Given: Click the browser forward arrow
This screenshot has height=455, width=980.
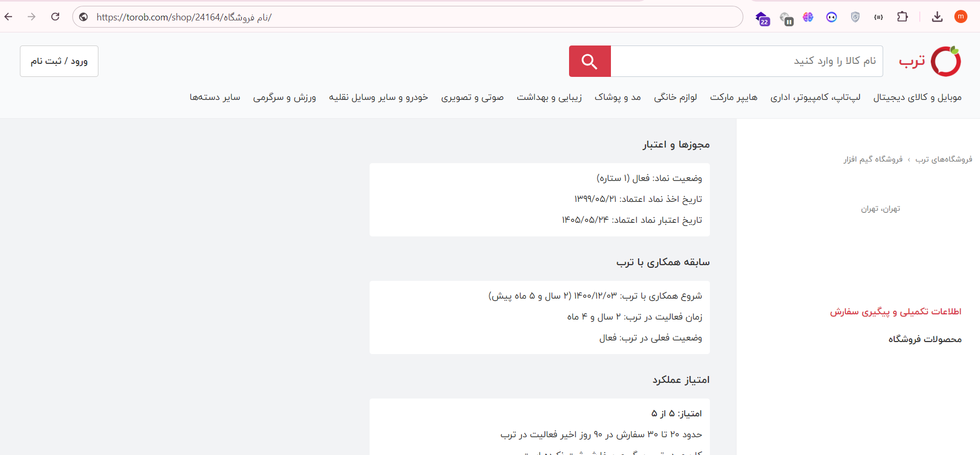Looking at the screenshot, I should [x=32, y=17].
